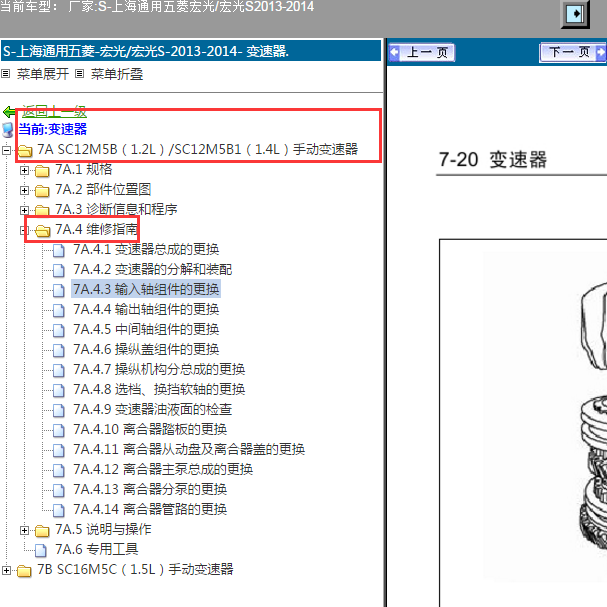Click document icon of 7A.4.6 操纵盖组件的更换
607x607 pixels.
click(x=58, y=350)
